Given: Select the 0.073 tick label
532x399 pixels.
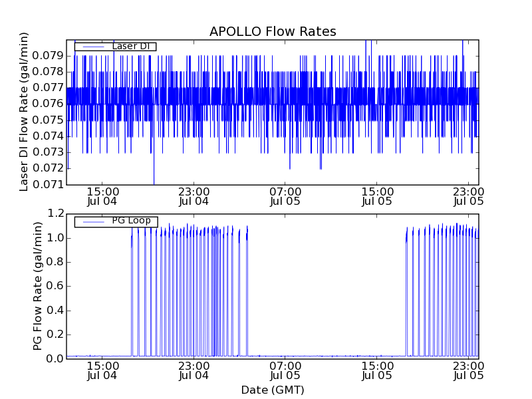Looking at the screenshot, I should (48, 152).
